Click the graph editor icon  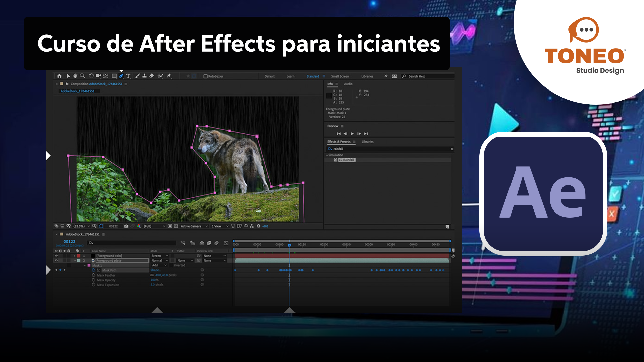226,243
